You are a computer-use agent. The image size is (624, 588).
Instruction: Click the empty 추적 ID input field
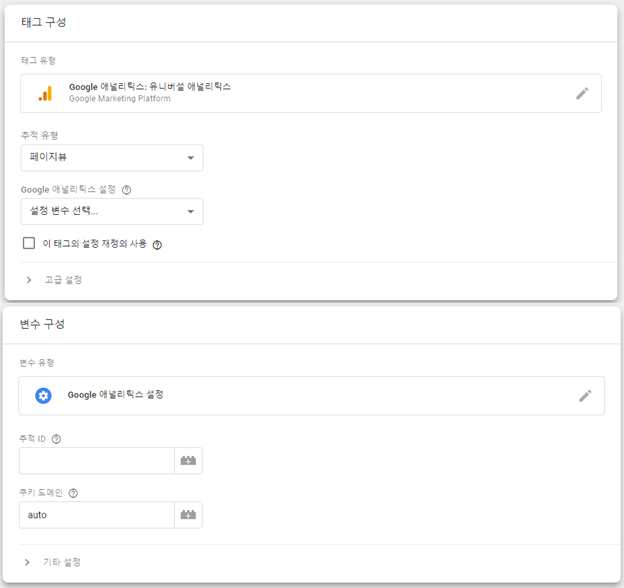pyautogui.click(x=97, y=461)
